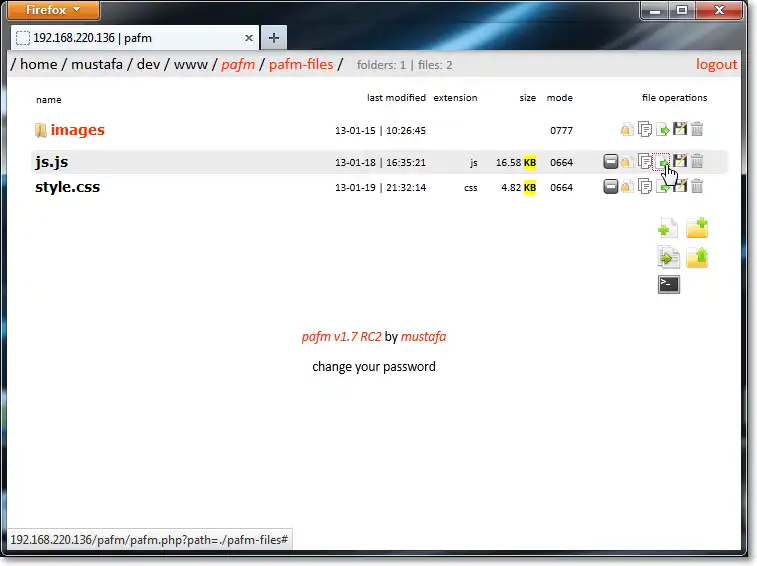The width and height of the screenshot is (757, 566).
Task: Navigate to pafm in the breadcrumb
Action: click(238, 64)
